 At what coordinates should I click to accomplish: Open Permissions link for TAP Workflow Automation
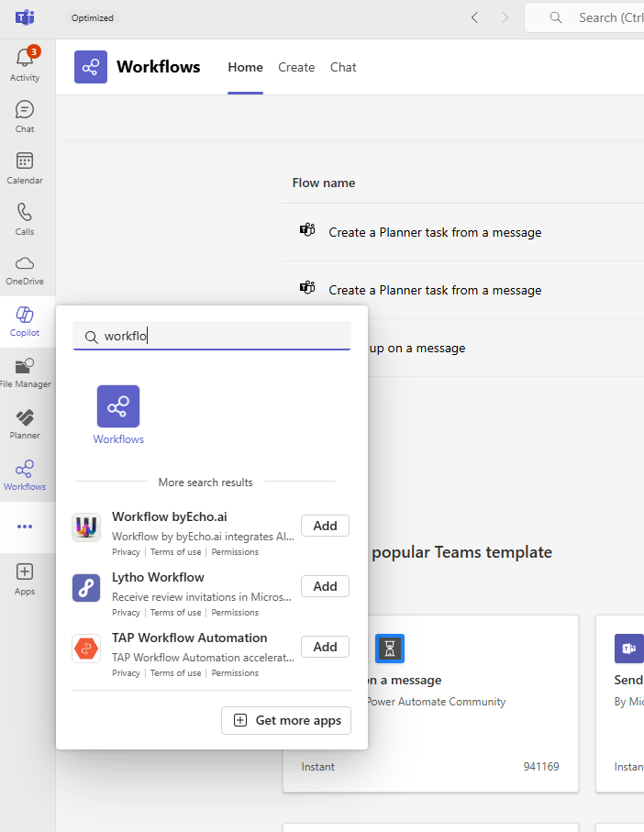pos(235,672)
